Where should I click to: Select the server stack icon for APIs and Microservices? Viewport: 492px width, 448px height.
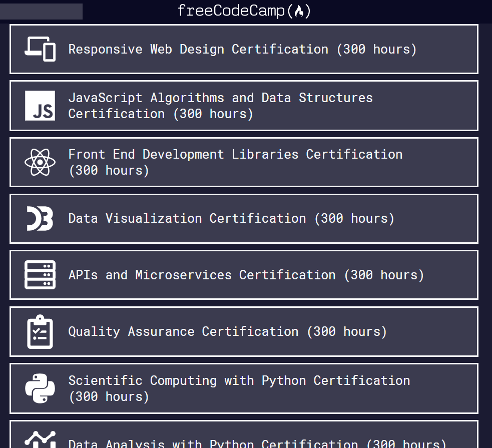[40, 275]
